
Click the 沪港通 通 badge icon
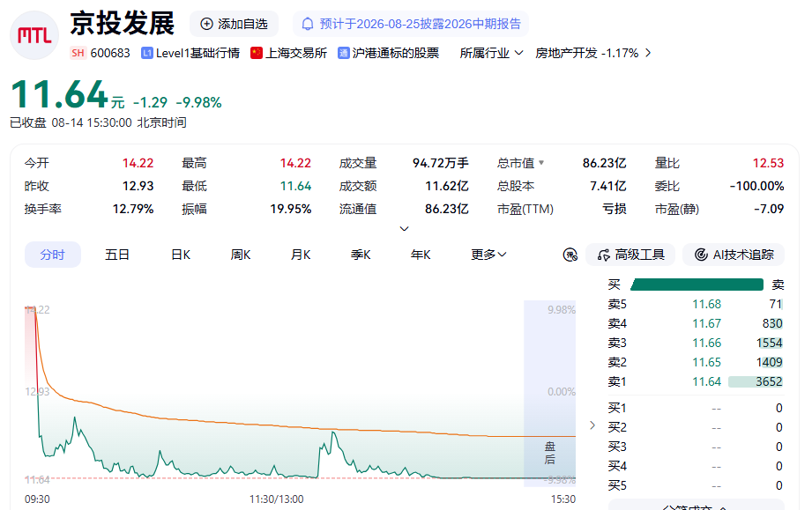343,53
